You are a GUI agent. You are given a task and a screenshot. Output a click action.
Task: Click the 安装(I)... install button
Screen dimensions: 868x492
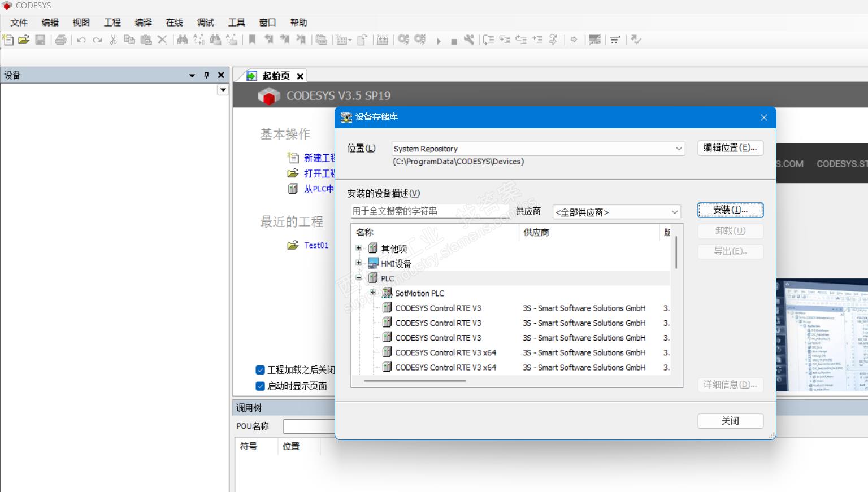pos(730,210)
